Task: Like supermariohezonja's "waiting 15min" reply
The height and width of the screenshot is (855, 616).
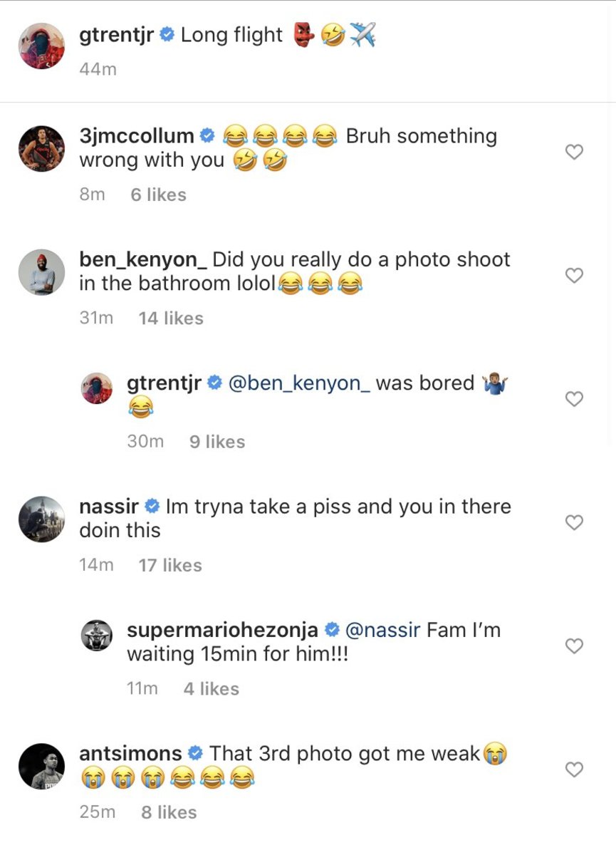Action: point(574,646)
